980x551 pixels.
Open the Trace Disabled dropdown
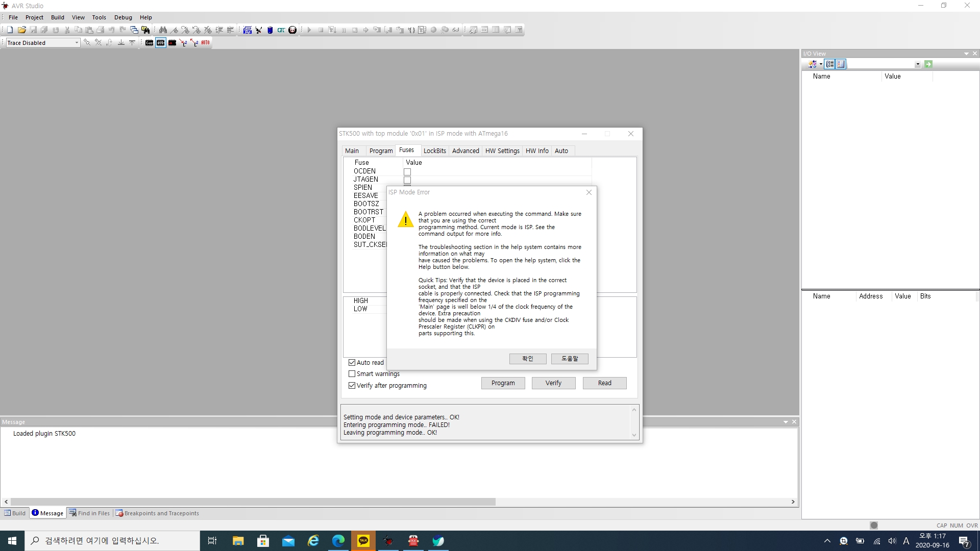pyautogui.click(x=77, y=43)
